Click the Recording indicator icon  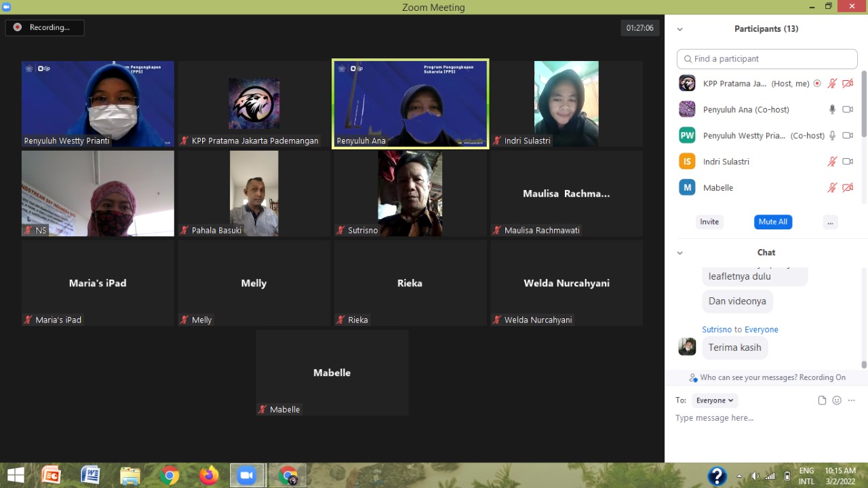(x=18, y=28)
